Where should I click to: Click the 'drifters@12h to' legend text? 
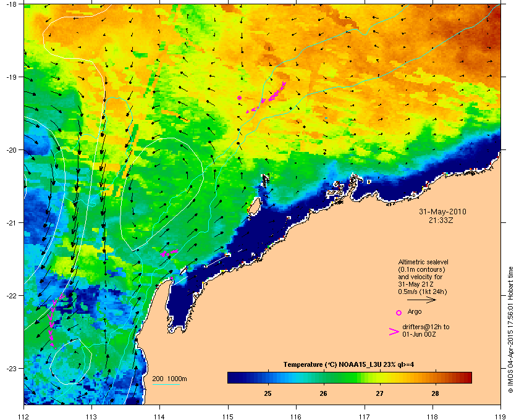[x=426, y=327]
